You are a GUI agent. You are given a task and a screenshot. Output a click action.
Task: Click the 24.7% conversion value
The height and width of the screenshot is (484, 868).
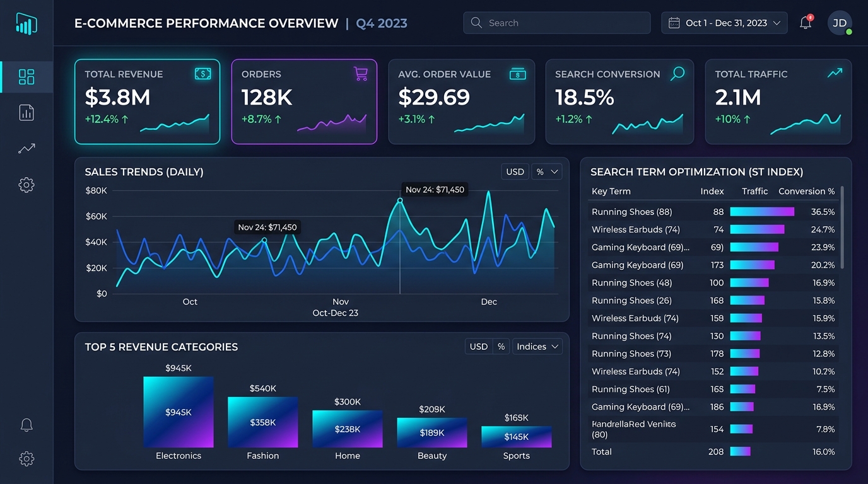[x=823, y=229]
